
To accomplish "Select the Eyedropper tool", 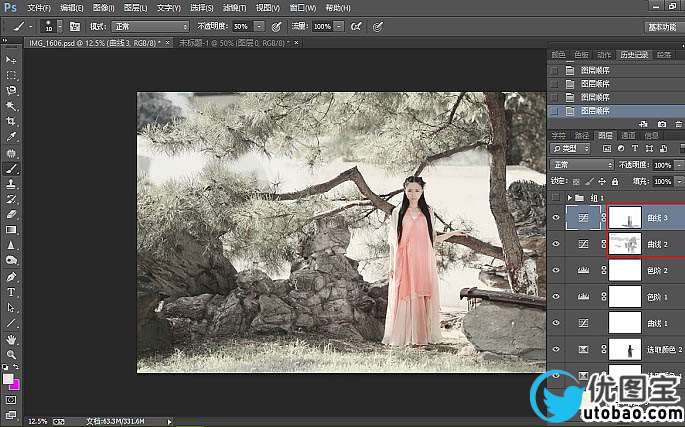I will point(11,137).
